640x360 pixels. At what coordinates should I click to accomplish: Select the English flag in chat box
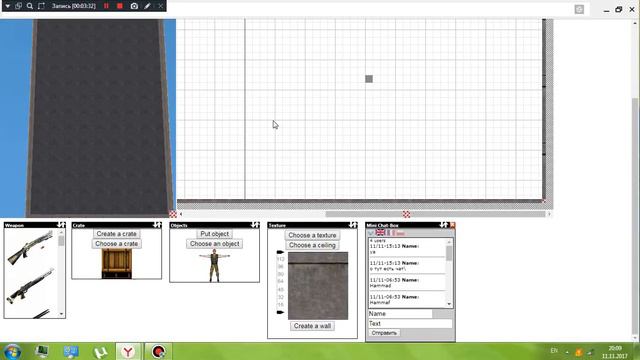point(380,233)
